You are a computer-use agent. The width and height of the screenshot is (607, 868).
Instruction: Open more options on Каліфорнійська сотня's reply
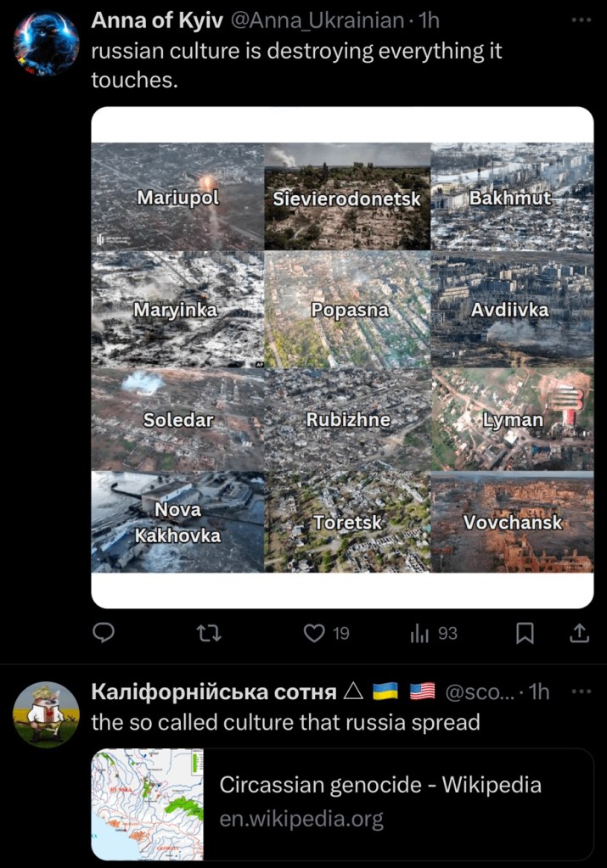coord(581,692)
